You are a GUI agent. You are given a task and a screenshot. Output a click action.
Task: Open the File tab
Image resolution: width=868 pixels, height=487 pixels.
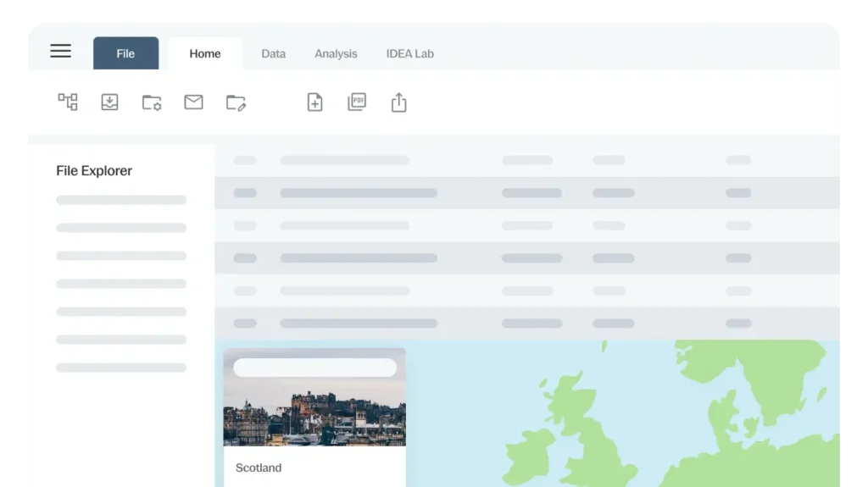[125, 53]
